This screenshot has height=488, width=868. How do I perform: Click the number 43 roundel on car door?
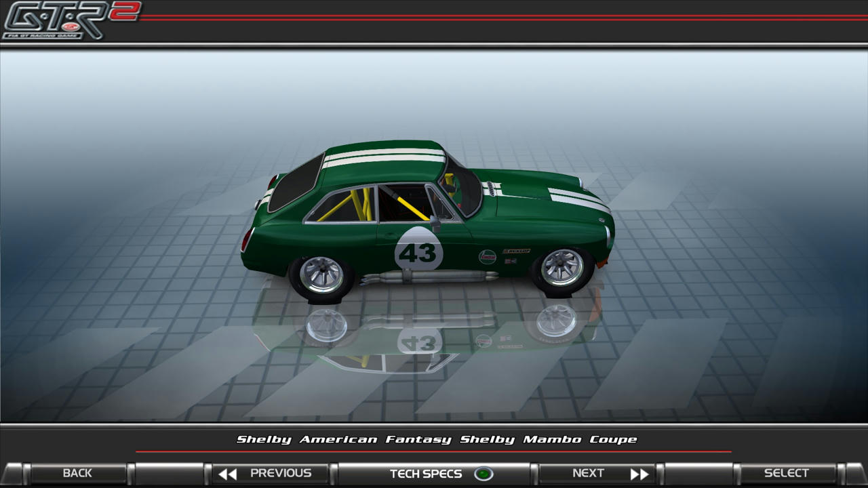point(418,251)
